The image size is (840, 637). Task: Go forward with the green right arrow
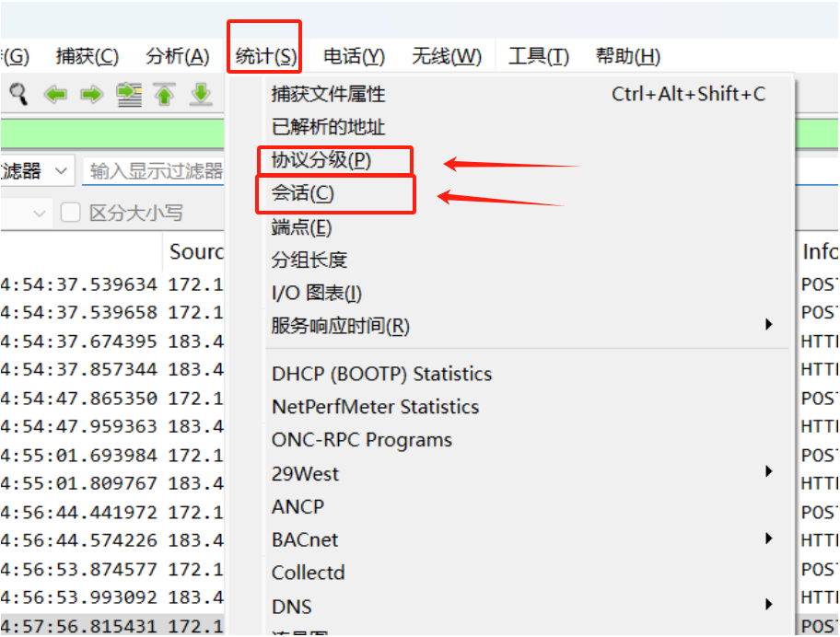pos(91,95)
